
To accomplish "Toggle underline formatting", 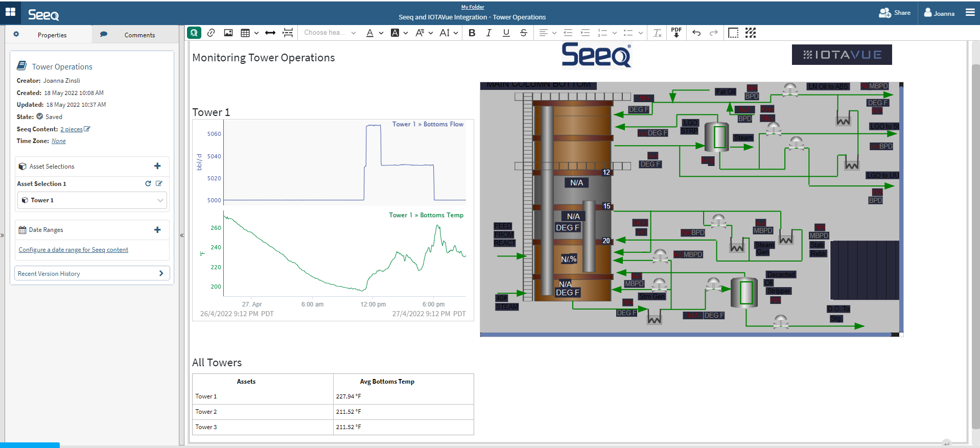I will pos(506,33).
